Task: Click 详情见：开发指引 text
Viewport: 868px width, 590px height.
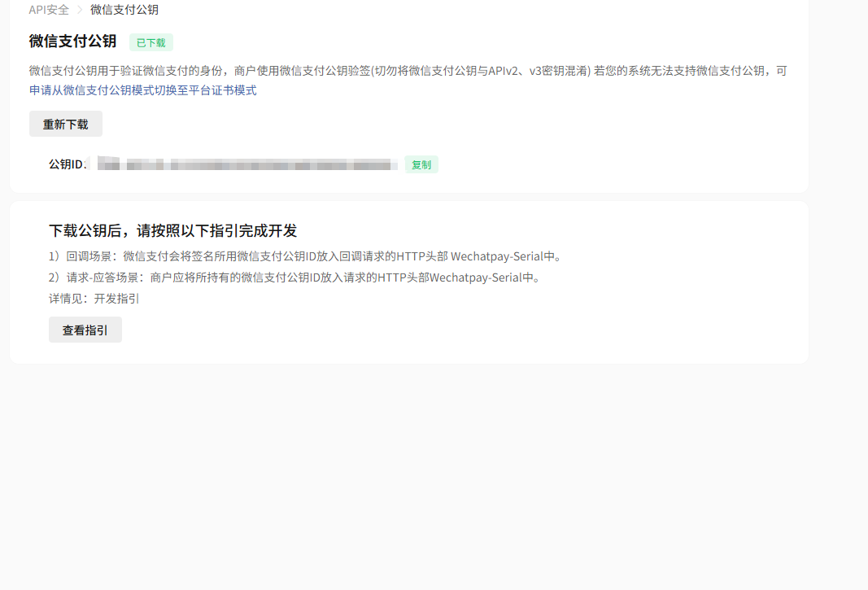Action: (x=94, y=299)
